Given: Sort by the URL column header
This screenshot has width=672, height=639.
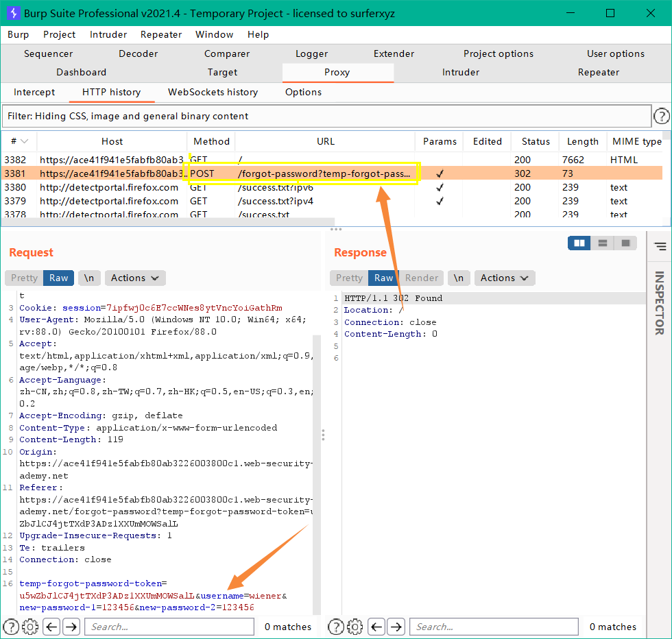Looking at the screenshot, I should tap(325, 141).
